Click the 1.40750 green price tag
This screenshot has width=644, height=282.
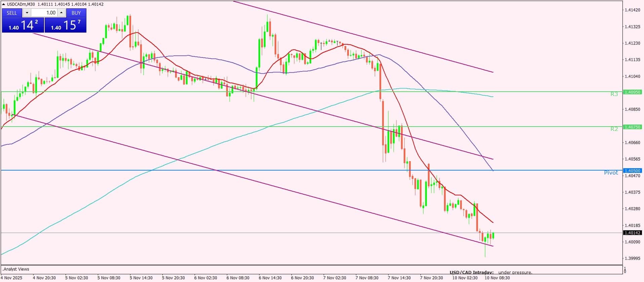632,127
